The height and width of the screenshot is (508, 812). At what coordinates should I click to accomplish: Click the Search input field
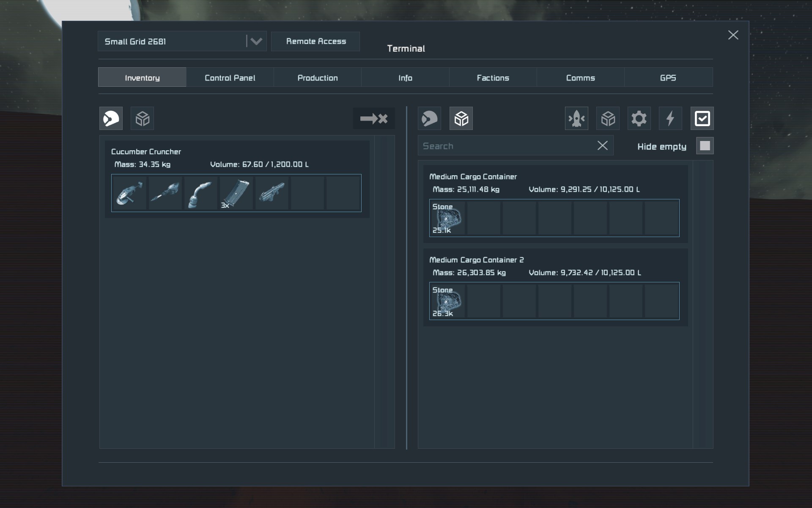(505, 146)
